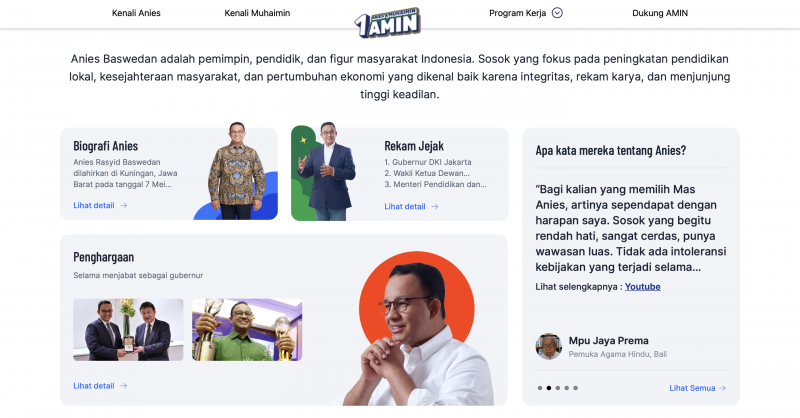Image resolution: width=800 pixels, height=418 pixels.
Task: Follow the Youtube link in testimonial
Action: [x=642, y=286]
